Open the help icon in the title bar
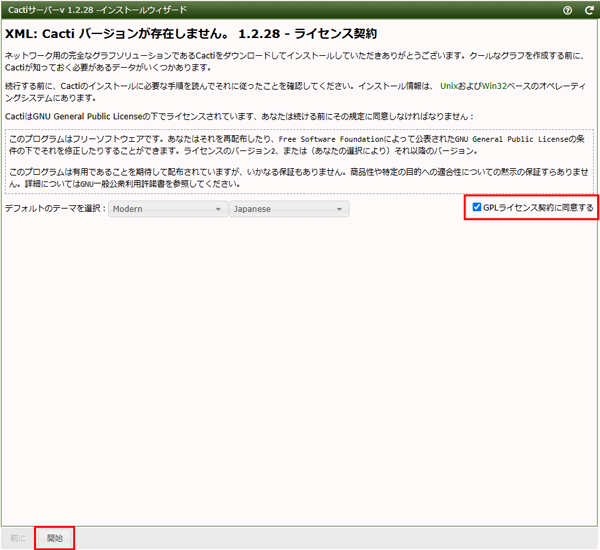Viewport: 600px width, 550px height. (x=567, y=10)
